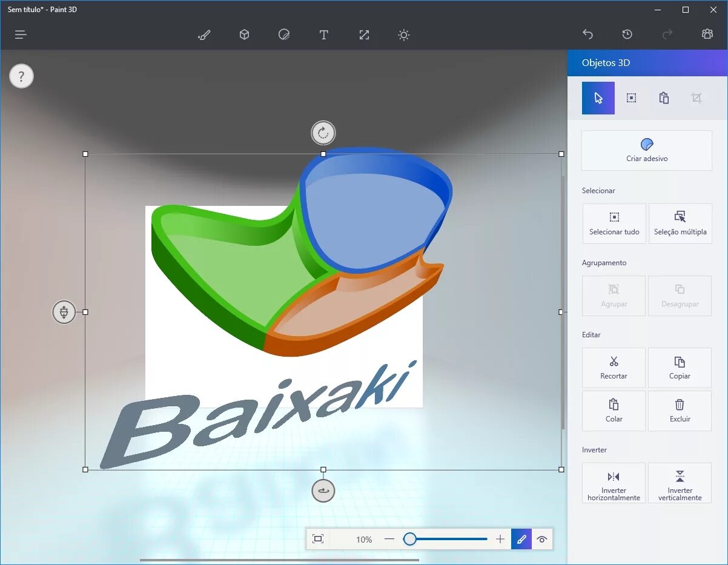Click the zoom in plus icon
This screenshot has height=565, width=728.
500,539
